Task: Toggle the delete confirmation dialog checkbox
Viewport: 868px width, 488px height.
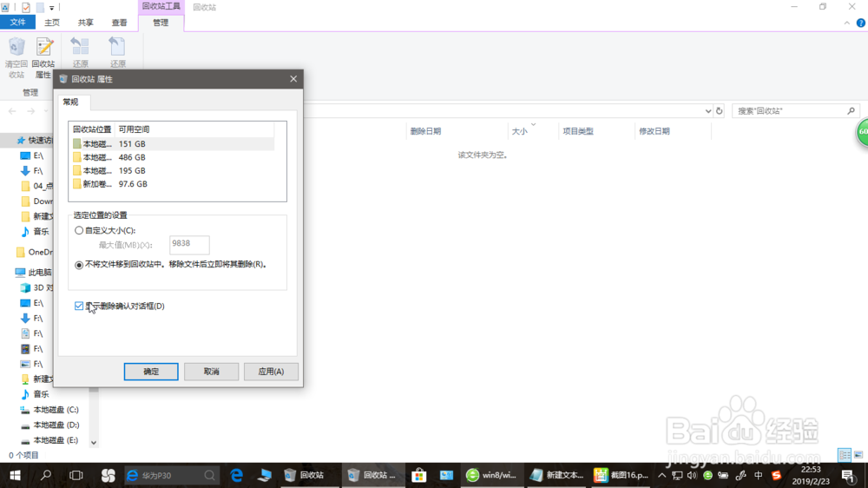Action: (79, 306)
